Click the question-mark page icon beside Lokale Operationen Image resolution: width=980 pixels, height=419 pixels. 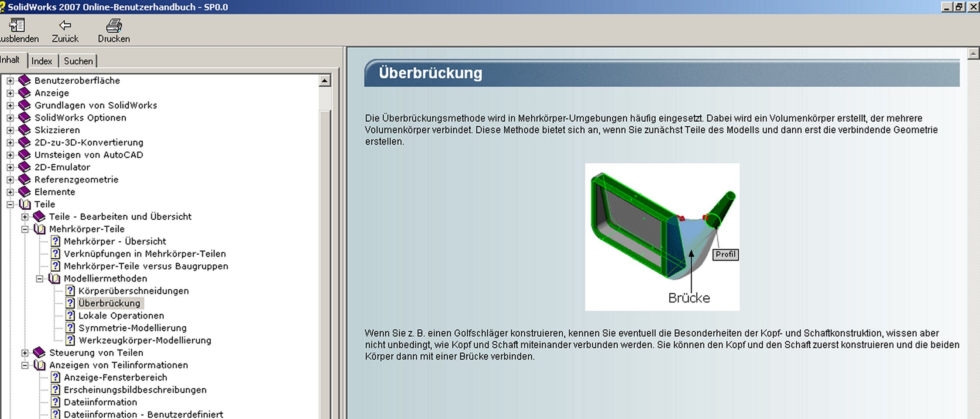(x=70, y=315)
